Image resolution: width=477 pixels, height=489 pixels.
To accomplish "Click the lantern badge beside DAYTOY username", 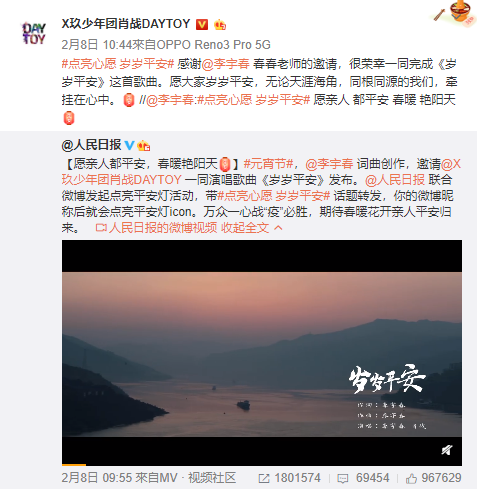I will pos(220,25).
